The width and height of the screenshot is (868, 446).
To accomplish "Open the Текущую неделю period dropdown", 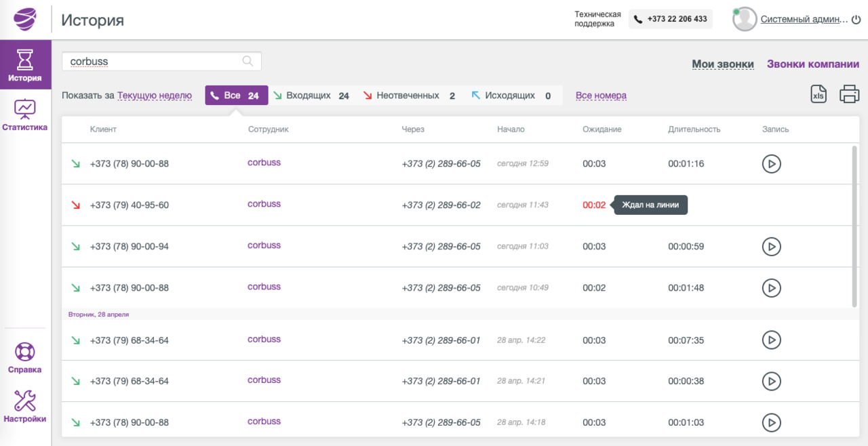I will pos(155,96).
